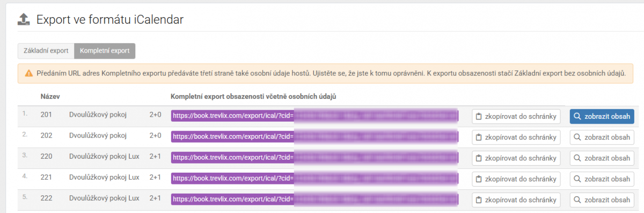Image resolution: width=644 pixels, height=213 pixels.
Task: Copy room 222 URL to clipboard
Action: click(x=516, y=200)
